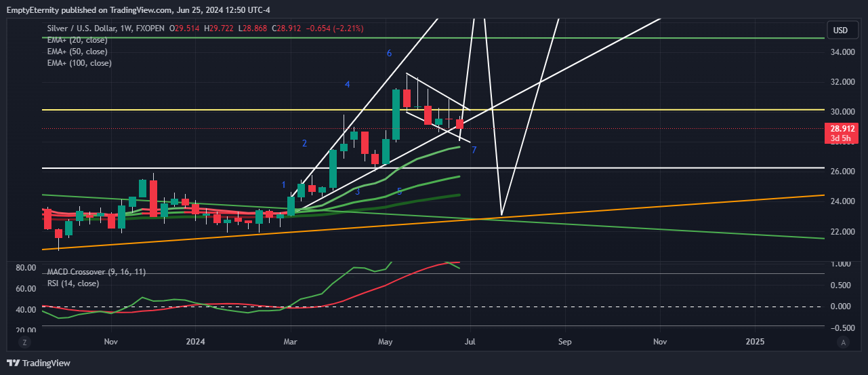Viewport: 868px width, 375px height.
Task: Select the blue wave label 2 on chart
Action: point(305,143)
